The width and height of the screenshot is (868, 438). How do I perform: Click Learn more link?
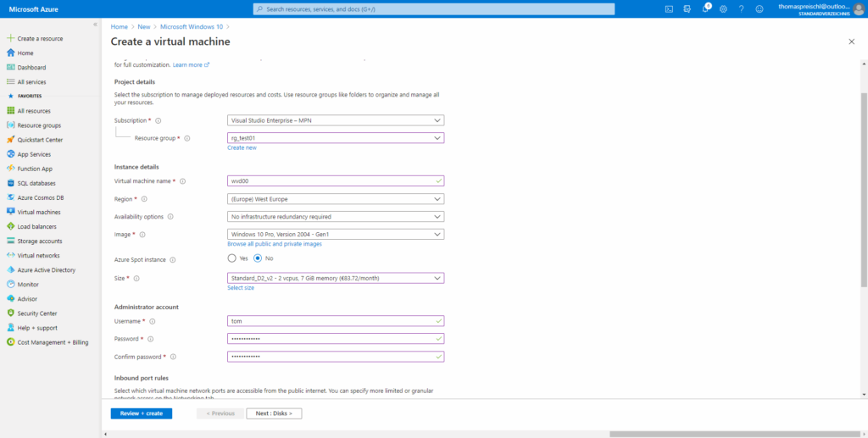coord(191,64)
